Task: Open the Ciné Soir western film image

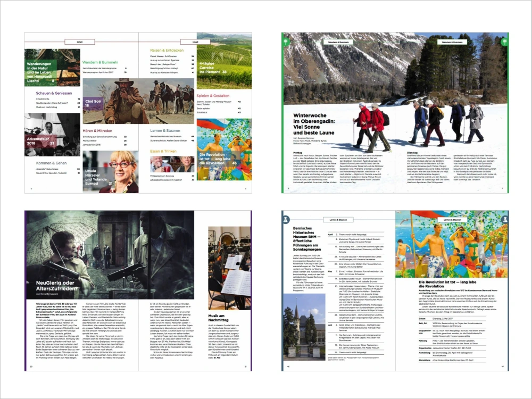Action: (x=138, y=101)
